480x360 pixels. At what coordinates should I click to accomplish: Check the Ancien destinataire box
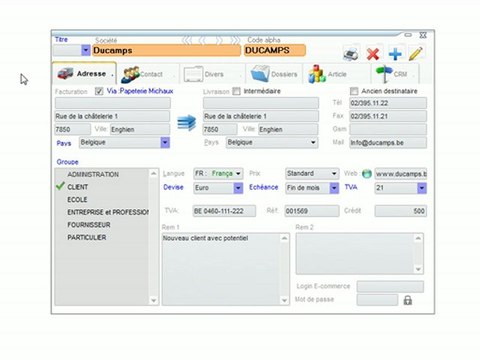click(354, 91)
